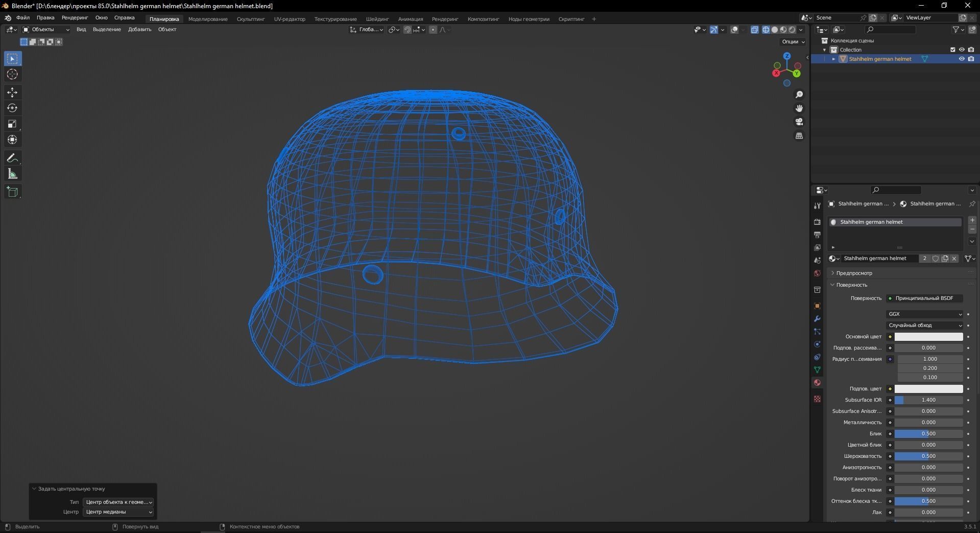Select the Annotate pencil tool
980x533 pixels.
[12, 158]
